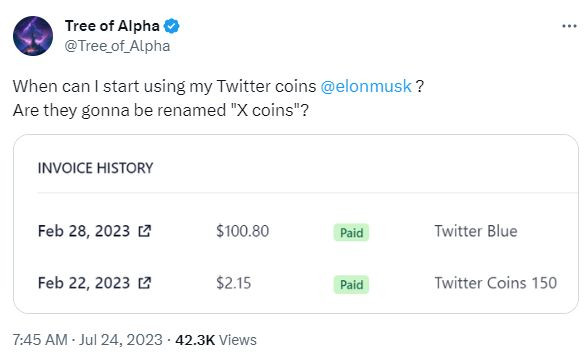
Task: Click the Paid badge for Twitter Coins
Action: (x=351, y=285)
